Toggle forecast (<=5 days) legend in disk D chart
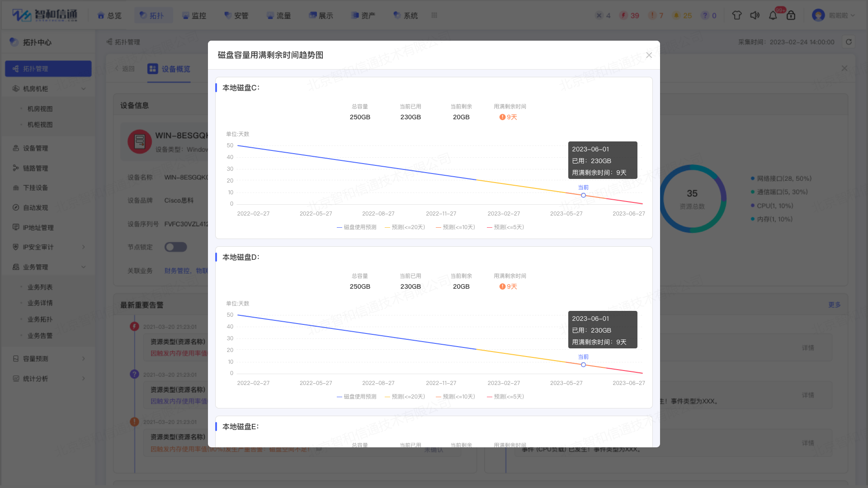Image resolution: width=868 pixels, height=488 pixels. (505, 397)
